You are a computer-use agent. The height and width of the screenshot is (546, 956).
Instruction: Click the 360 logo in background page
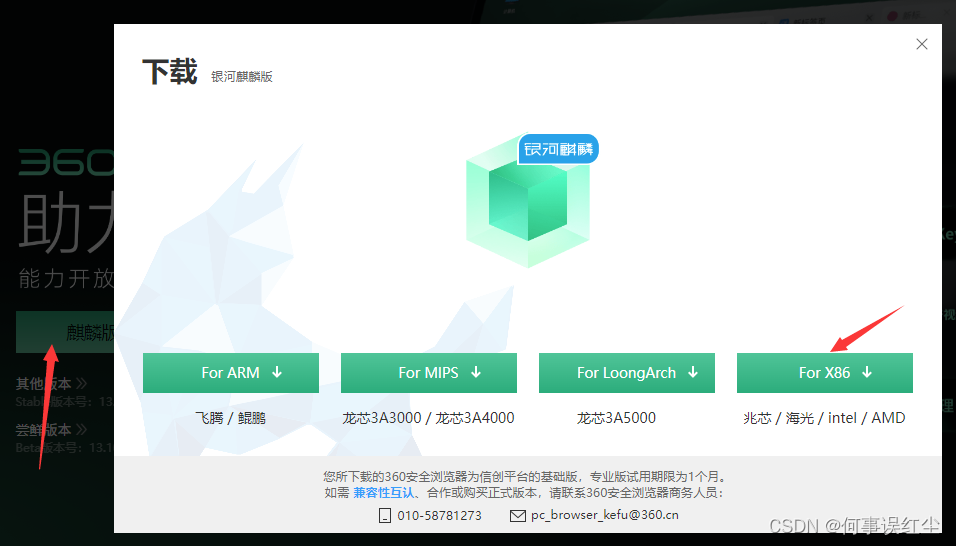pos(66,162)
